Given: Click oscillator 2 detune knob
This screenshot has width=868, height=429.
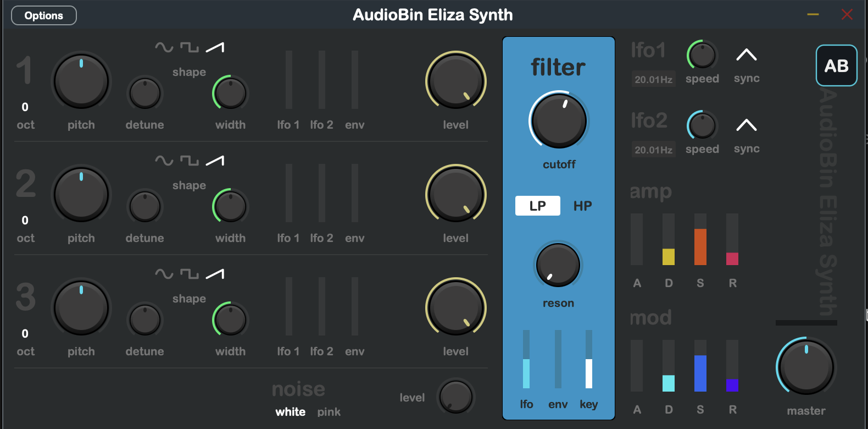Looking at the screenshot, I should pyautogui.click(x=145, y=207).
